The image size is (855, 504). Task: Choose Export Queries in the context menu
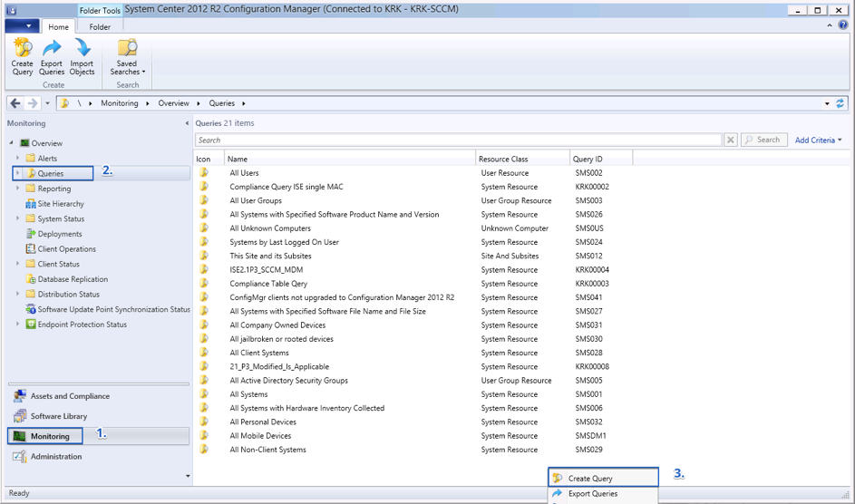pos(603,494)
